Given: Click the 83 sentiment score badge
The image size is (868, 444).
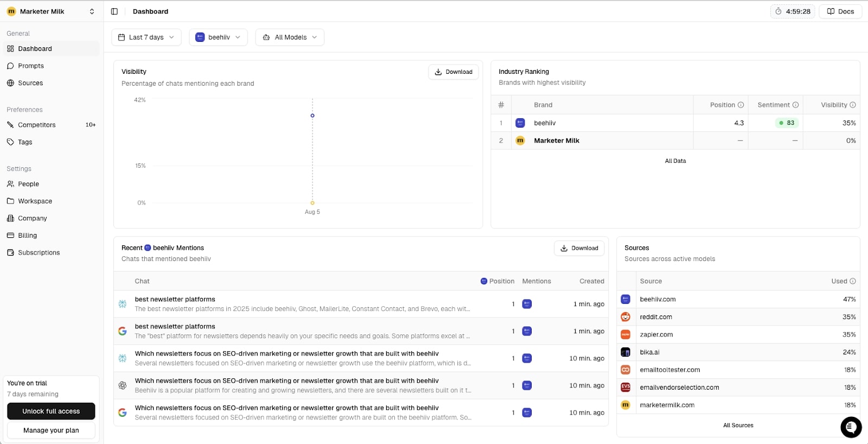Looking at the screenshot, I should click(787, 123).
